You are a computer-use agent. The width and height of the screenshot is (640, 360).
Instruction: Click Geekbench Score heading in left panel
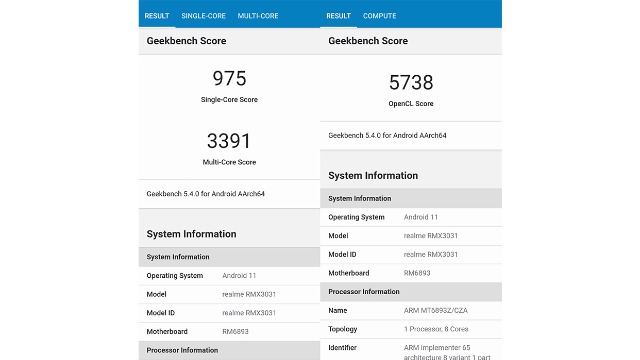(187, 41)
